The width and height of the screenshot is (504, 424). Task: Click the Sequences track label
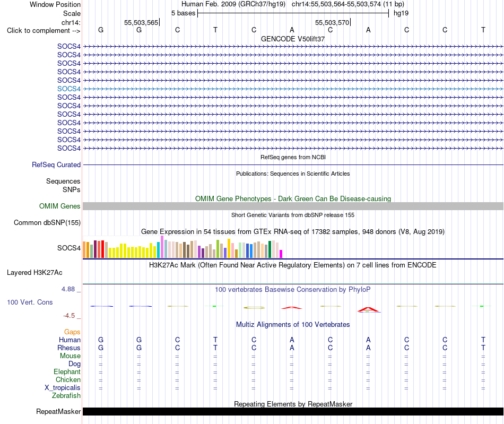[63, 181]
